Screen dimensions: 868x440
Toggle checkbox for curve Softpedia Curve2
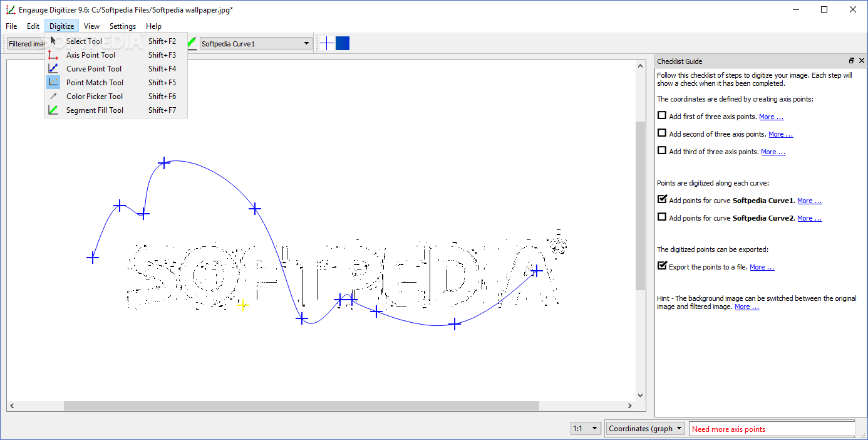pos(662,217)
